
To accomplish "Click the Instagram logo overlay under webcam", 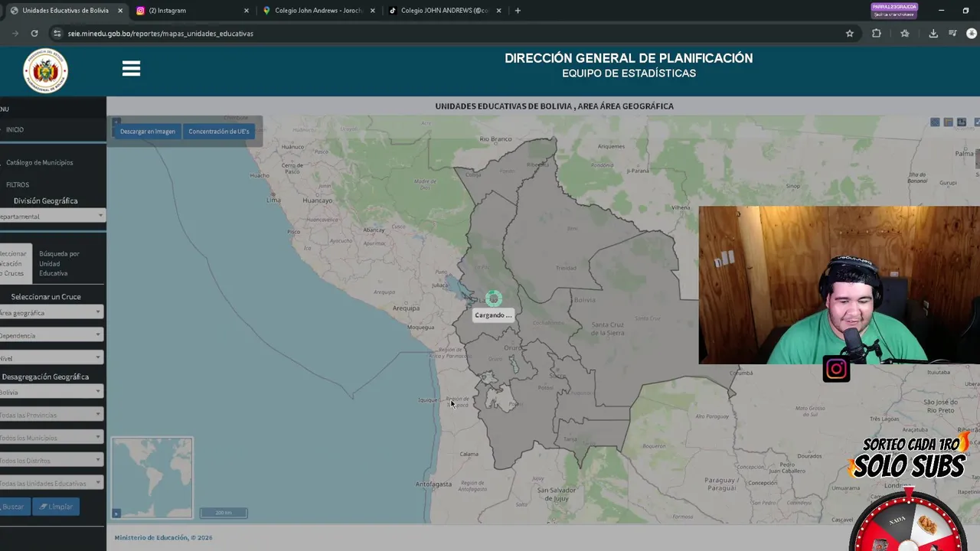I will click(x=836, y=370).
